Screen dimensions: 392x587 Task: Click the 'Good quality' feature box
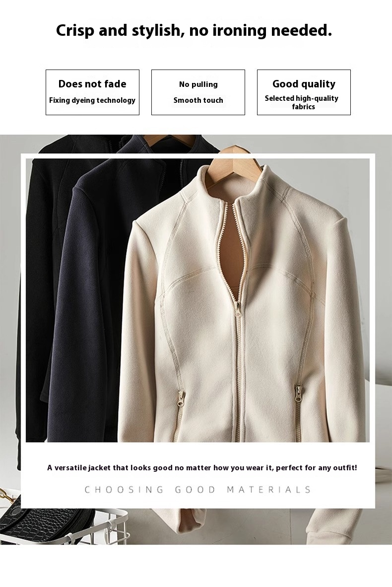(304, 92)
